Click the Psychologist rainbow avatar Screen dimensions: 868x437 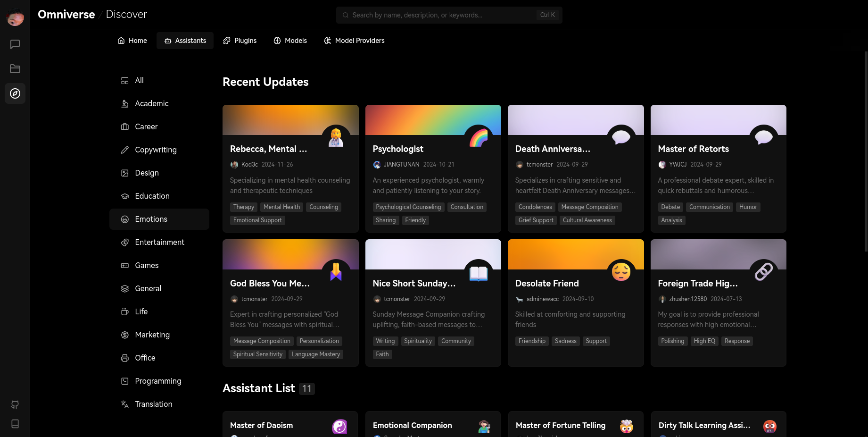click(x=479, y=138)
